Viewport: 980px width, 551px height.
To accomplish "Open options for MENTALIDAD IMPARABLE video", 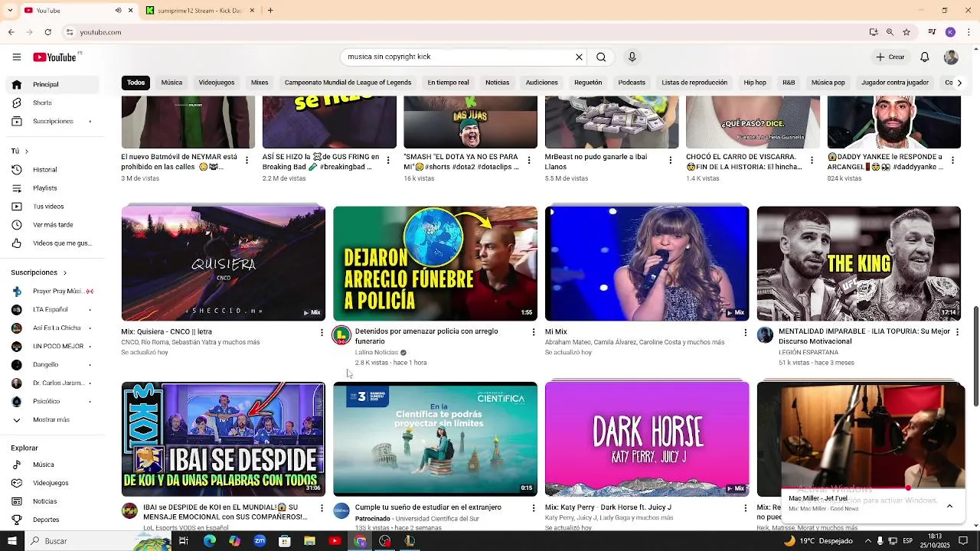I will click(957, 332).
